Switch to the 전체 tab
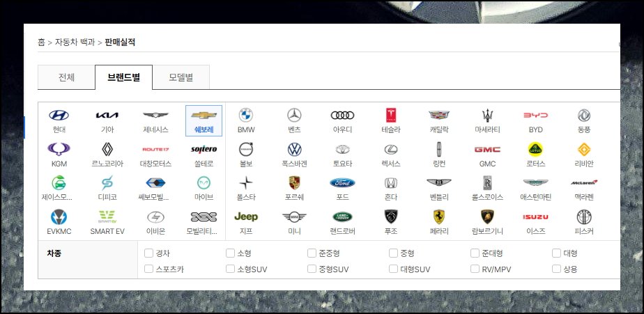Viewport: 644px width, 314px height. click(x=66, y=77)
